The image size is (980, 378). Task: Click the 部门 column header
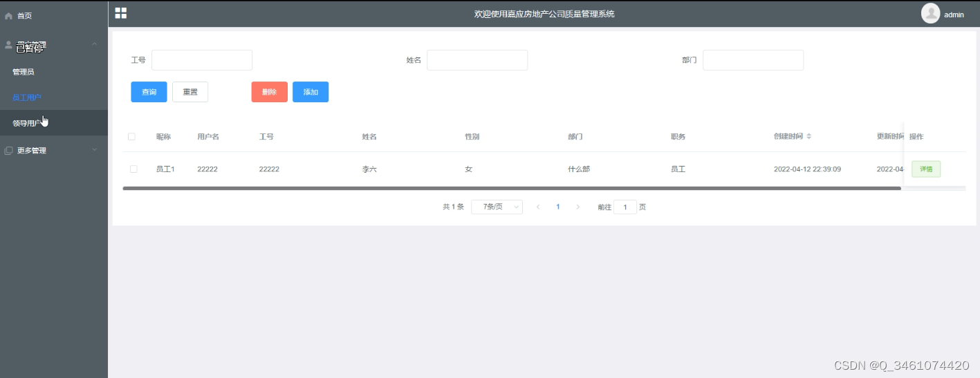pyautogui.click(x=575, y=136)
